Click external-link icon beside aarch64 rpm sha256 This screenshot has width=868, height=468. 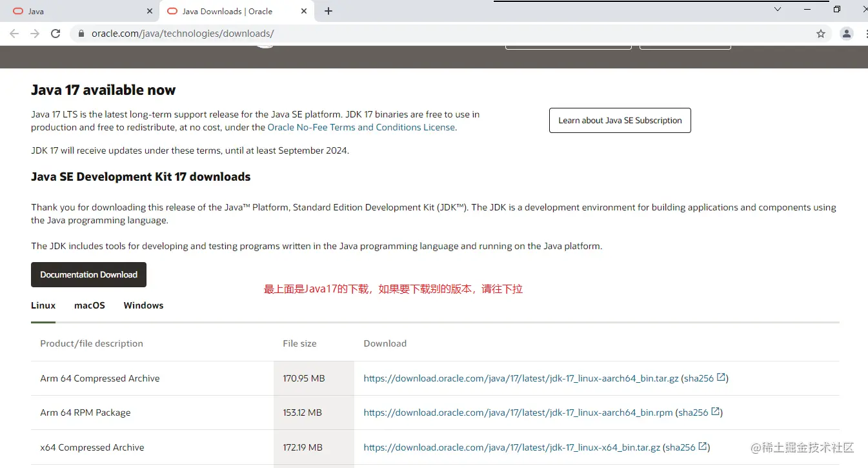click(716, 412)
